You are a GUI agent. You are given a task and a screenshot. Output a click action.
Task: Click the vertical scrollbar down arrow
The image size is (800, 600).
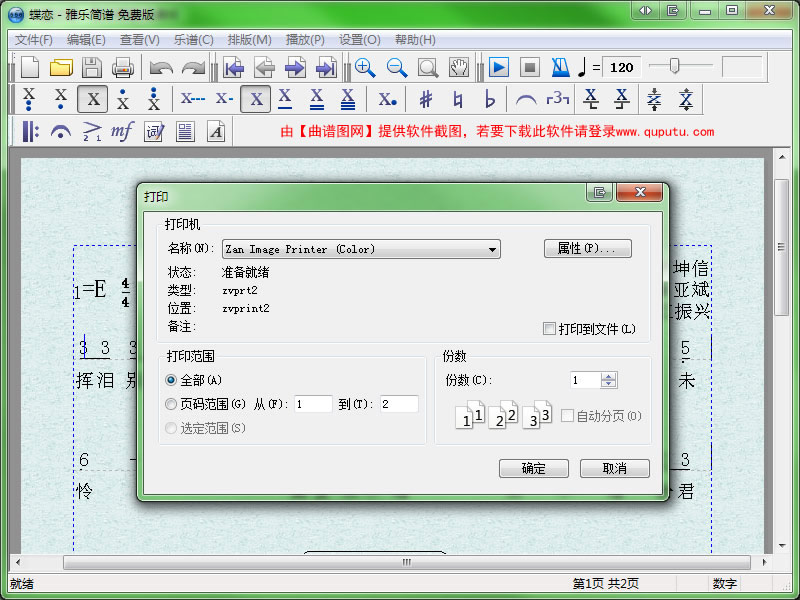click(782, 545)
